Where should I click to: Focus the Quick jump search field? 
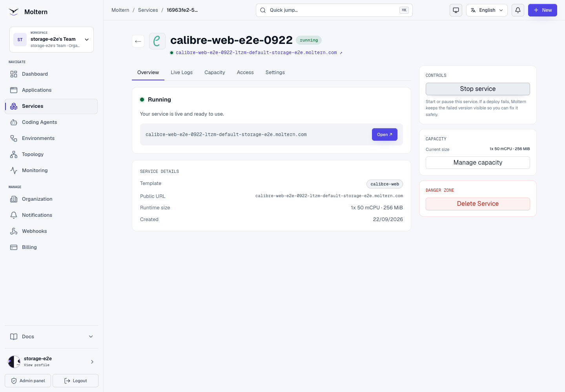pos(334,10)
